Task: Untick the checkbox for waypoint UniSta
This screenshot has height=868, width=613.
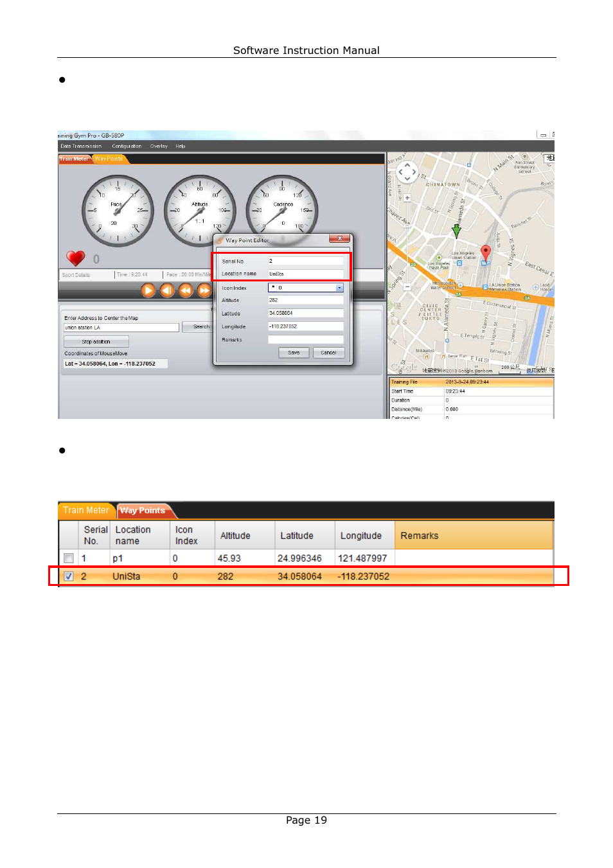Action: 69,576
